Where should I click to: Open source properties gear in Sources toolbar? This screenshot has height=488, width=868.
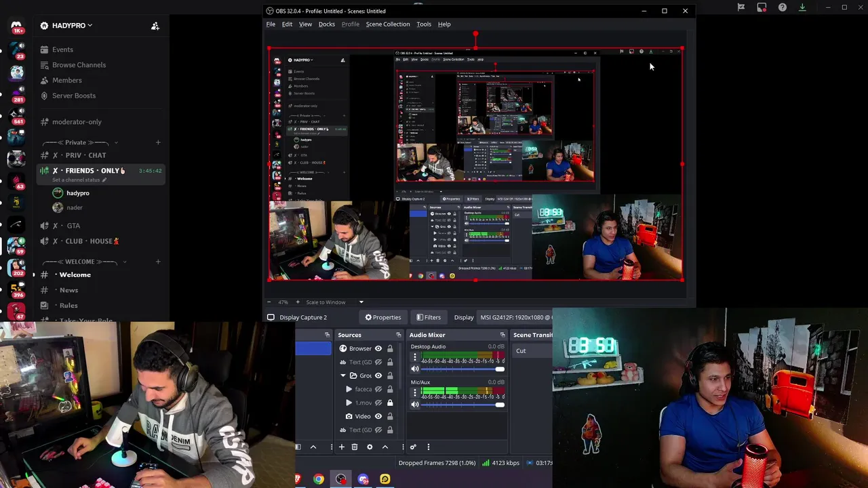pos(370,447)
